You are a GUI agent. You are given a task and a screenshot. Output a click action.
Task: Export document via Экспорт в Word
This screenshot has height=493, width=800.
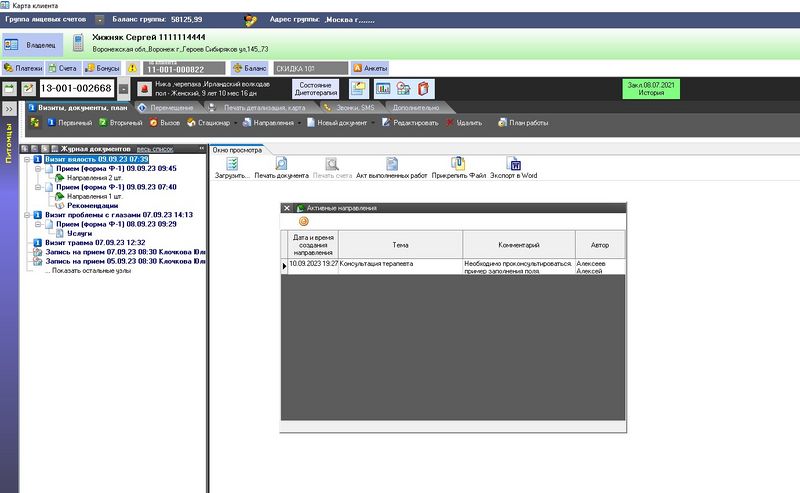(515, 164)
